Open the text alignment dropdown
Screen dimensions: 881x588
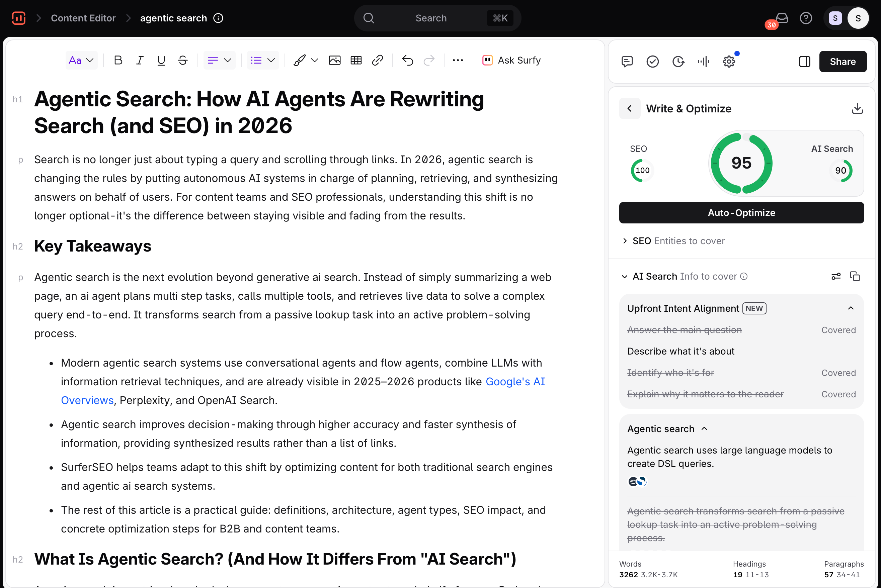click(x=220, y=61)
